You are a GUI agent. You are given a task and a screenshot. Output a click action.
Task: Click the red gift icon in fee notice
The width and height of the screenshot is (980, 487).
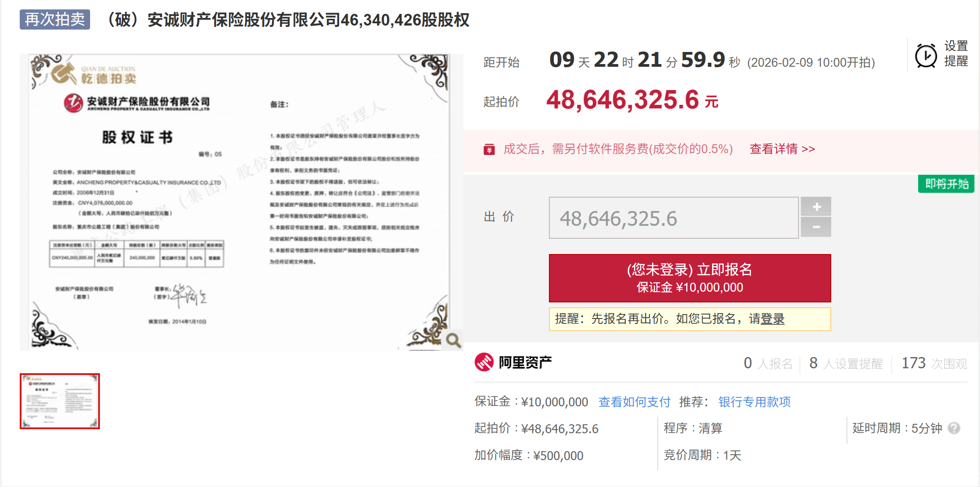pyautogui.click(x=489, y=149)
